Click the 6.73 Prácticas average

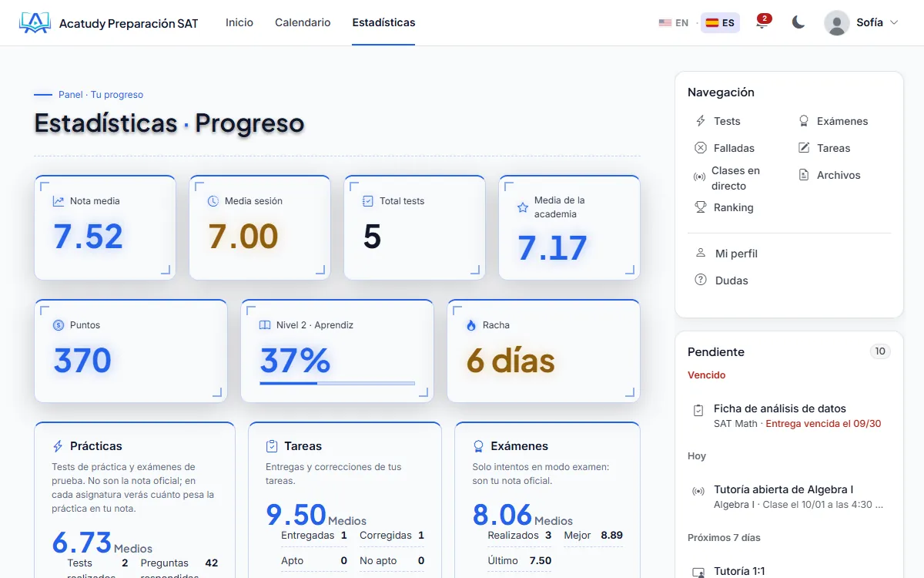[82, 543]
